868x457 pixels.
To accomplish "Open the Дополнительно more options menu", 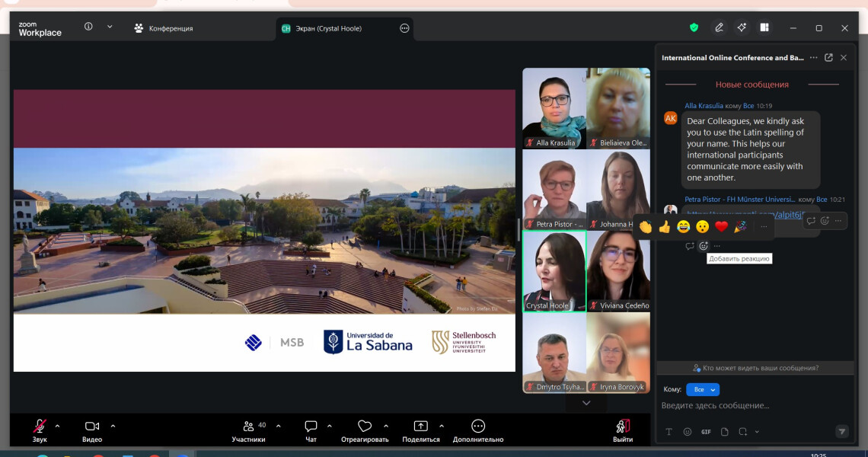I will pyautogui.click(x=478, y=430).
